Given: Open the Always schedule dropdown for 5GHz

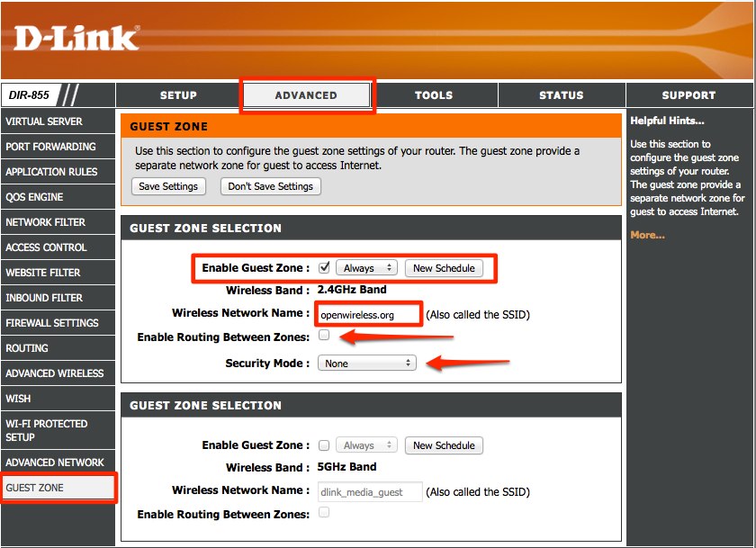Looking at the screenshot, I should [366, 445].
